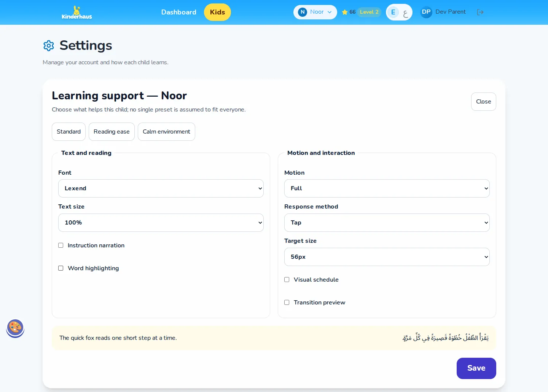Open the Font dropdown showing Lexend
Image resolution: width=548 pixels, height=392 pixels.
tap(161, 188)
